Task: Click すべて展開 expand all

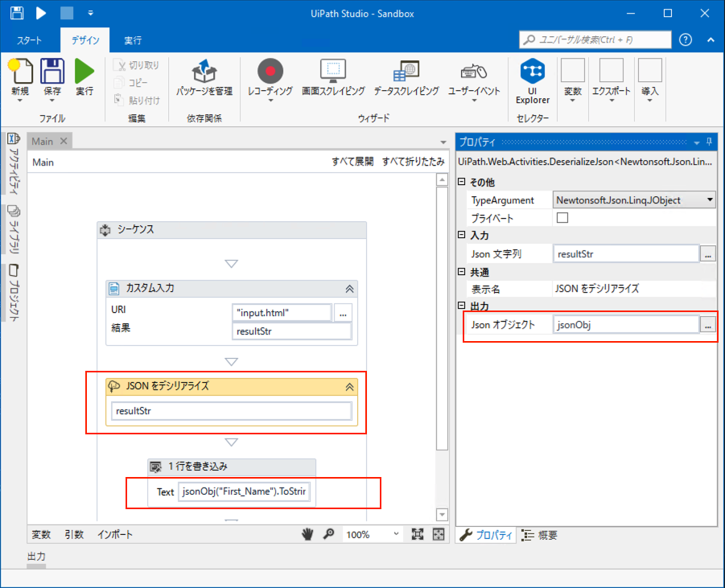Action: (x=352, y=162)
